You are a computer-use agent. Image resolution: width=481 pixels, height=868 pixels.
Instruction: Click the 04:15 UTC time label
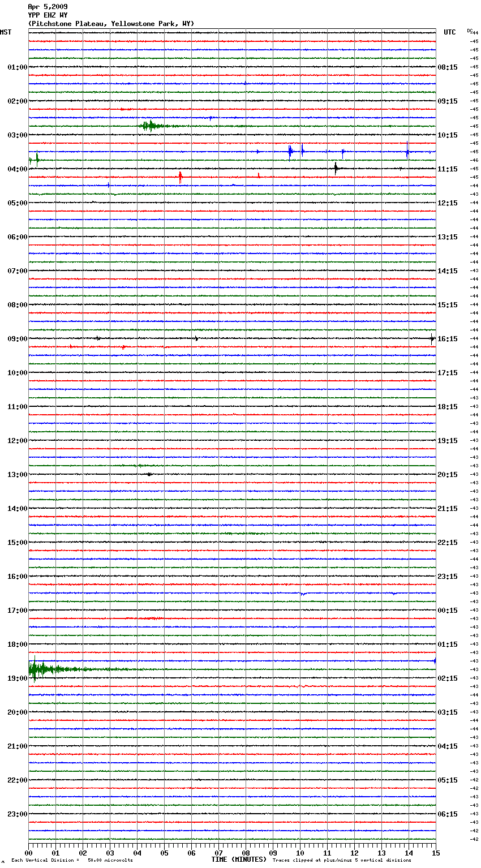tap(448, 746)
